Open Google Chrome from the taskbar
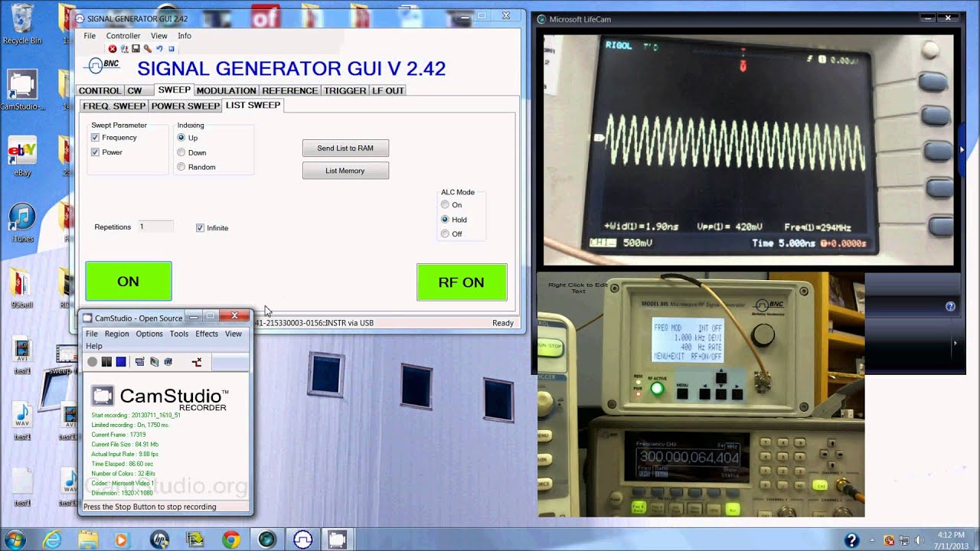Viewport: 980px width, 551px height. click(230, 540)
